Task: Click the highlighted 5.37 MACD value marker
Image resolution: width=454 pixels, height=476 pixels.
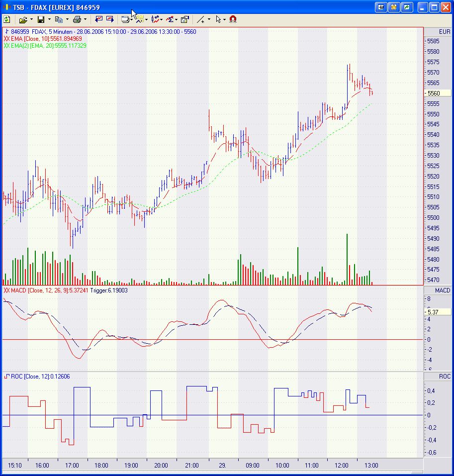Action: [438, 312]
